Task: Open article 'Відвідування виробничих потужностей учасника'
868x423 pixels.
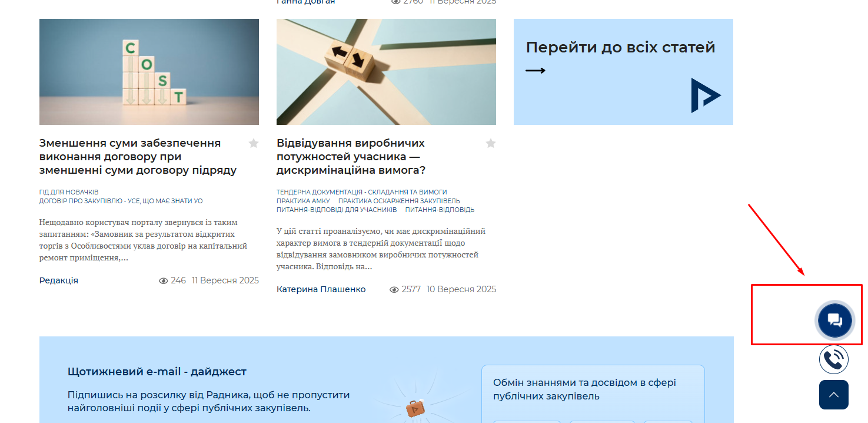Action: click(x=351, y=157)
